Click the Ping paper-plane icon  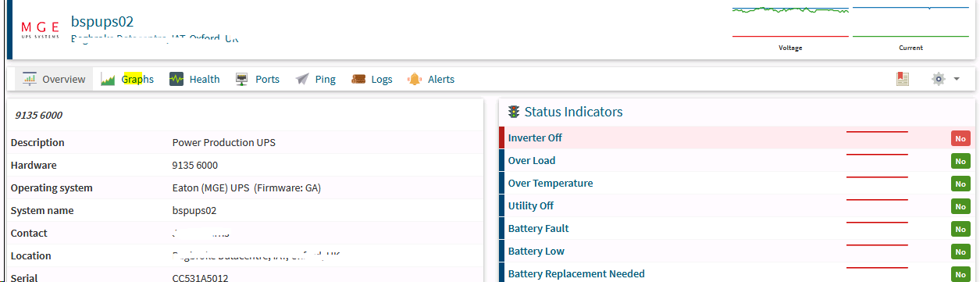coord(302,79)
